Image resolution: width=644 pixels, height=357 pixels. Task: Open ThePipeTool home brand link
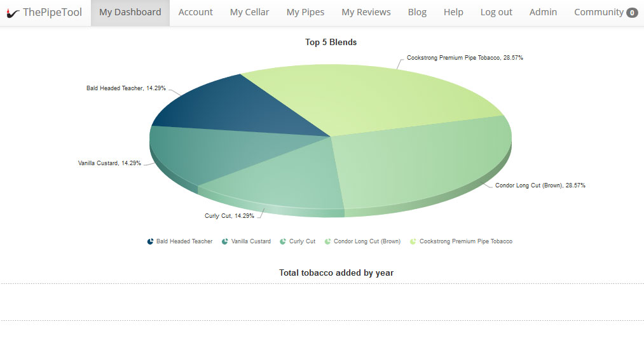pos(45,13)
